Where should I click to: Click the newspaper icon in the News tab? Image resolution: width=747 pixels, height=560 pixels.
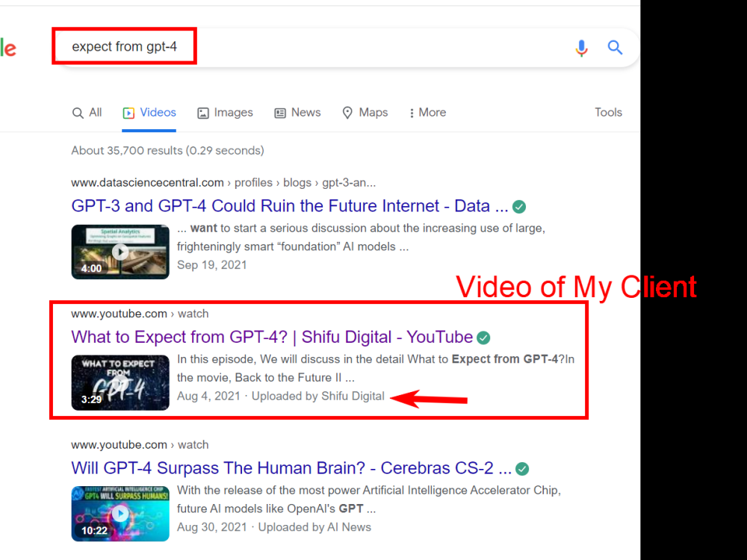click(x=280, y=113)
